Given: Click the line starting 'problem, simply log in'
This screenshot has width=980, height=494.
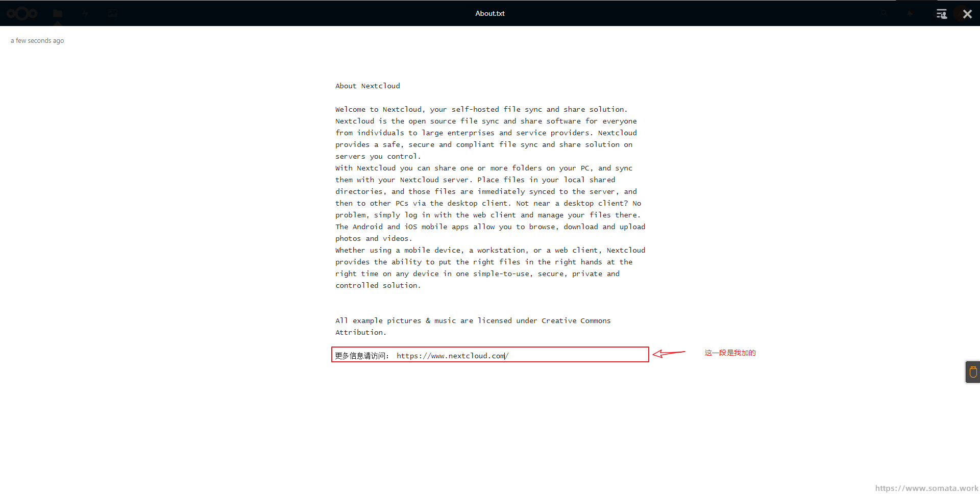Looking at the screenshot, I should (488, 215).
